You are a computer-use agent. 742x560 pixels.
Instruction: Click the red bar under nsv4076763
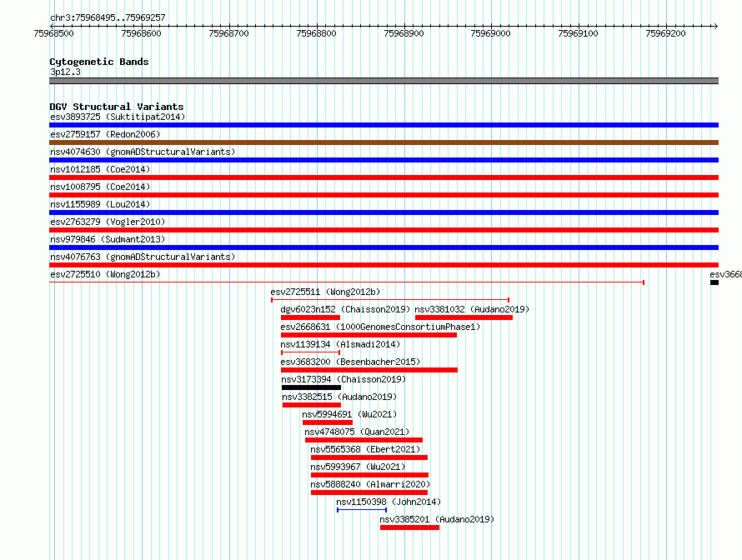[x=384, y=265]
